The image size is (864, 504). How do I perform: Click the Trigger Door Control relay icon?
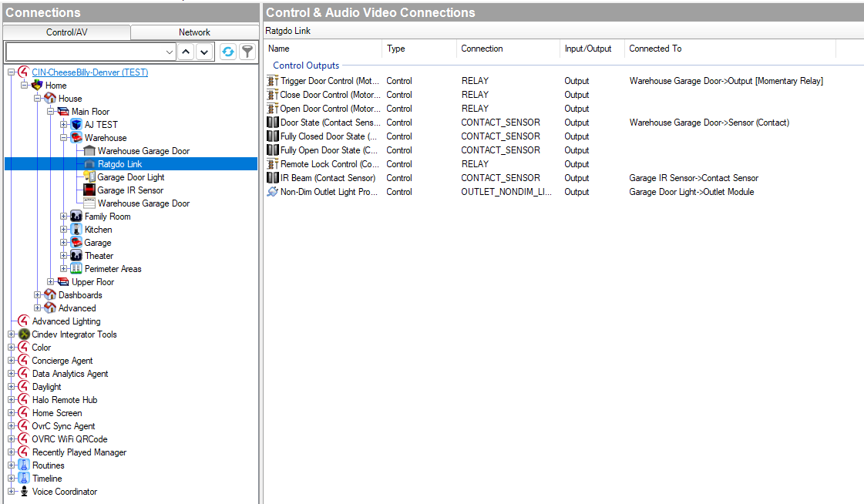(272, 81)
